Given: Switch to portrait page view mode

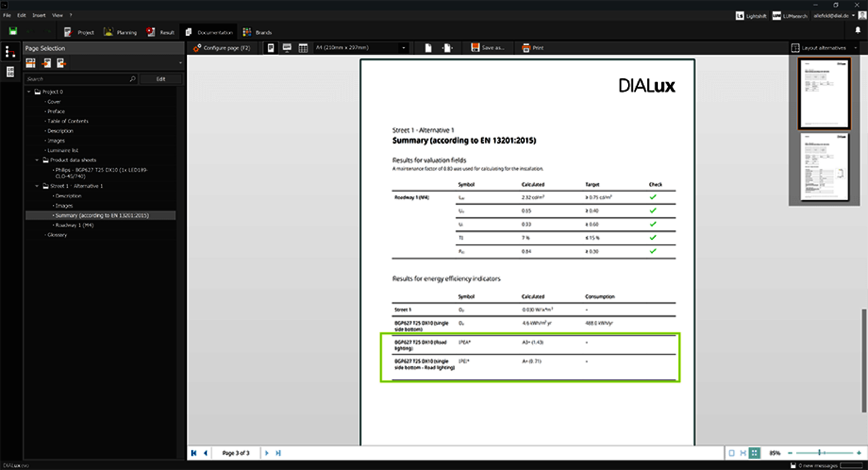Looking at the screenshot, I should tap(272, 48).
